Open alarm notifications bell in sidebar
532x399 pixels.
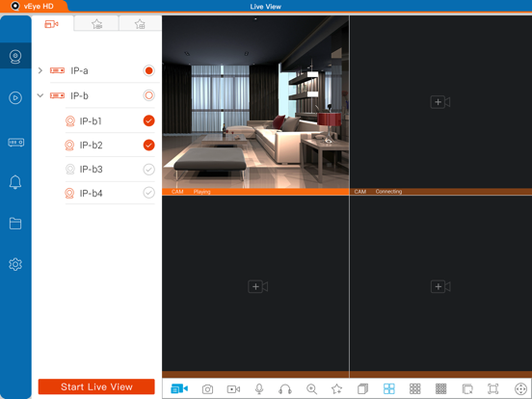[x=15, y=182]
